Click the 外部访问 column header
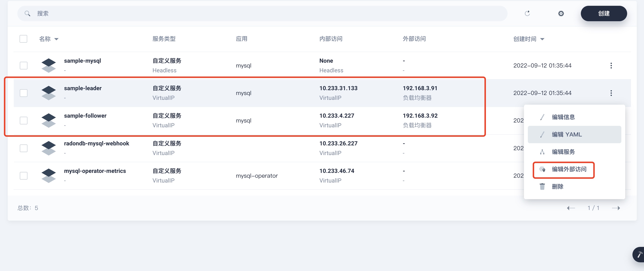644x271 pixels. point(414,39)
